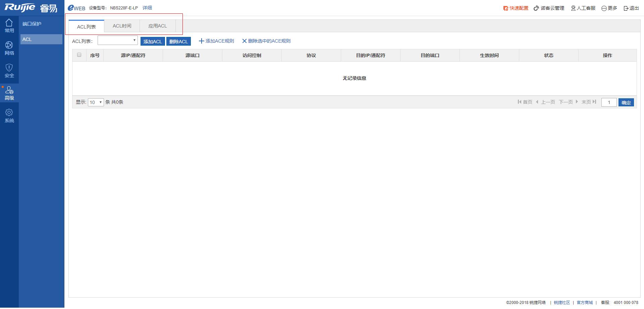Contact 人工客服 customer service
The width and height of the screenshot is (644, 309).
pos(583,8)
